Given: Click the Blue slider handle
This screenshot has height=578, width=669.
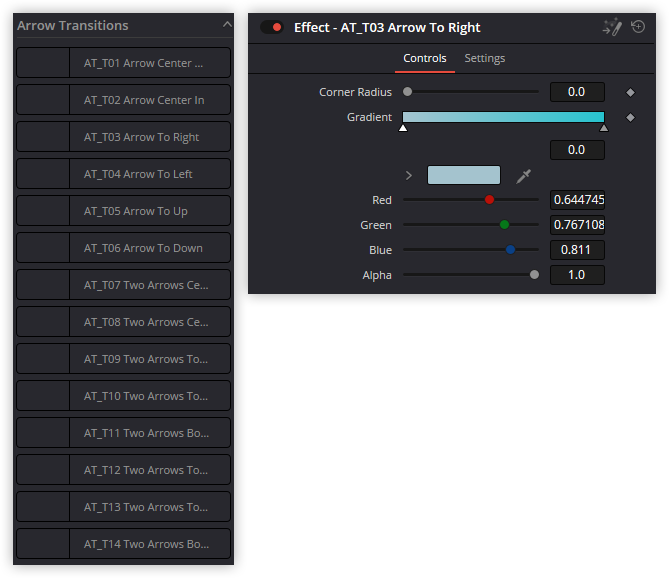Looking at the screenshot, I should coord(510,250).
